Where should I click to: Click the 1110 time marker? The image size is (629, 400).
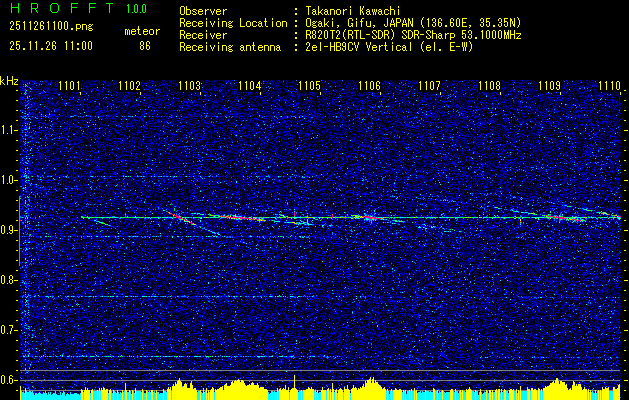click(609, 85)
